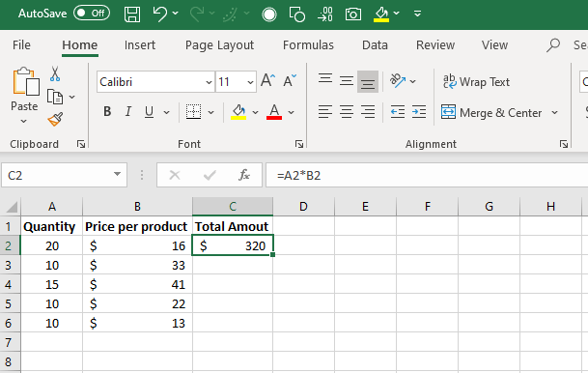Click the Wrap Text button
Image resolution: width=588 pixels, height=373 pixels.
click(x=476, y=82)
